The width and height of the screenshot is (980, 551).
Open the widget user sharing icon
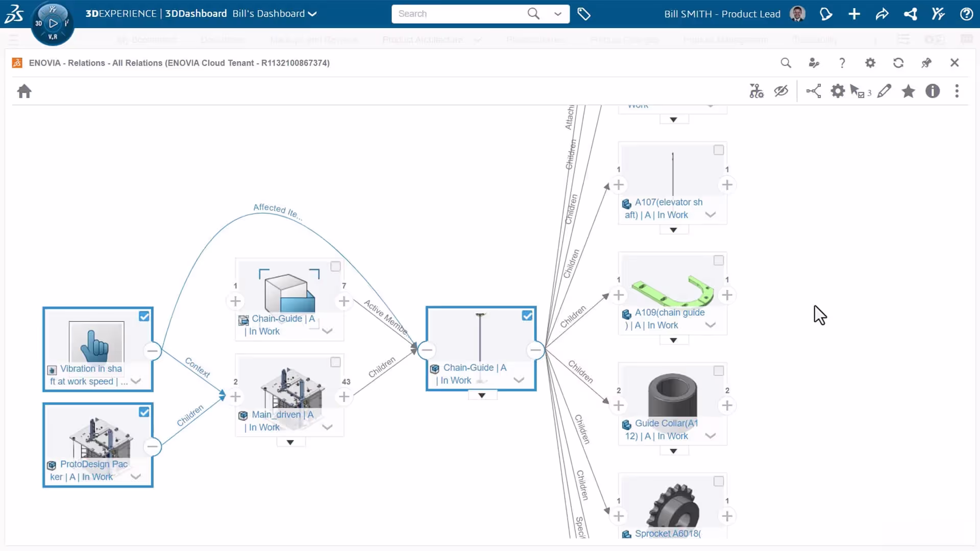click(x=814, y=63)
